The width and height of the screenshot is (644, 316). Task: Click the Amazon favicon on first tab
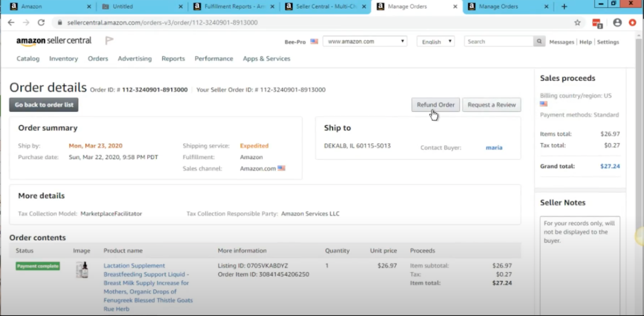14,6
